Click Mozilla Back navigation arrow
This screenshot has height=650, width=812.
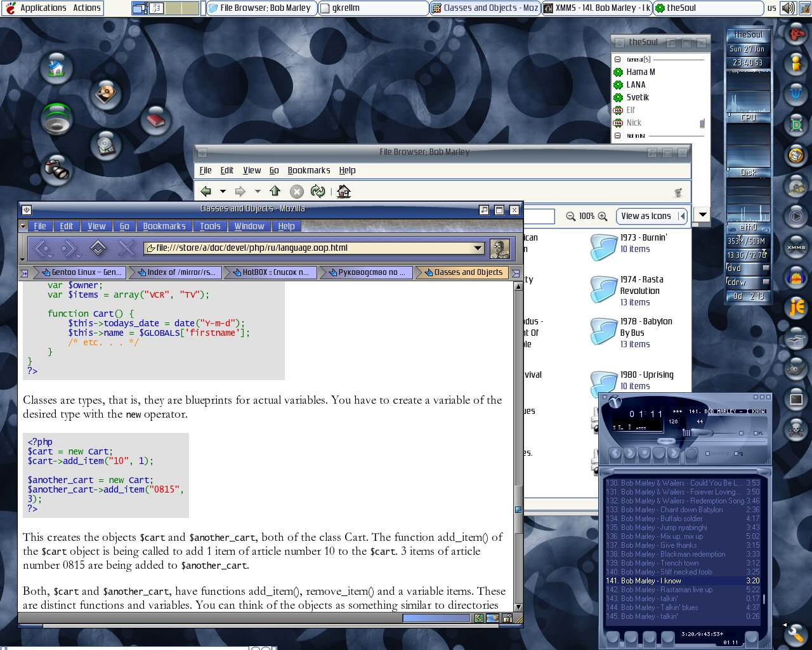[x=43, y=248]
